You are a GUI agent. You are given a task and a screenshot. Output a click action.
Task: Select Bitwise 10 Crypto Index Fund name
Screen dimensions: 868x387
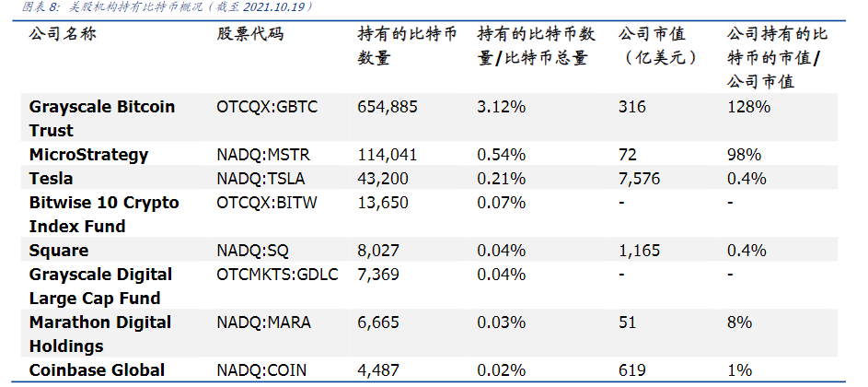[104, 215]
